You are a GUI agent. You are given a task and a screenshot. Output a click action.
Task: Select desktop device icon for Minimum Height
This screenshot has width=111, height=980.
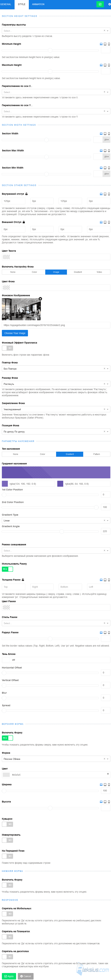101,44
